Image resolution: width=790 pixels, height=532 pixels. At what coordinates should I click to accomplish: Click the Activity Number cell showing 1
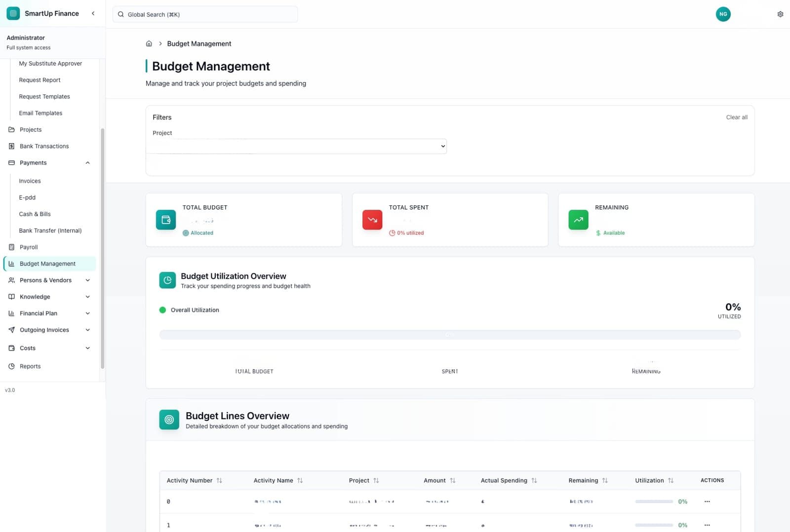[168, 525]
